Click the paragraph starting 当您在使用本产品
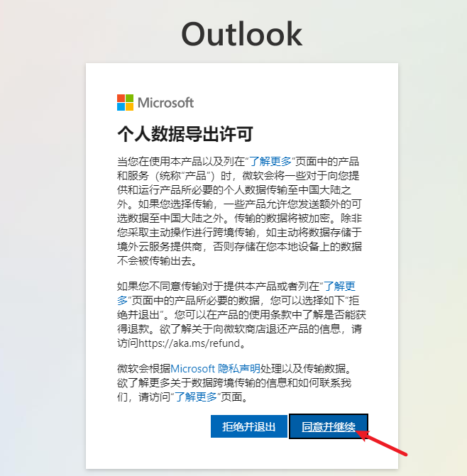Screen dimensions: 467x476 tap(240, 211)
